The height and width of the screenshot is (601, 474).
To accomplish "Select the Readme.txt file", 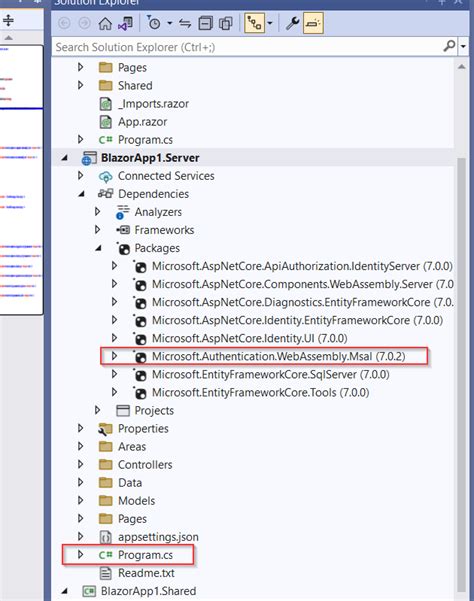I will pos(146,573).
